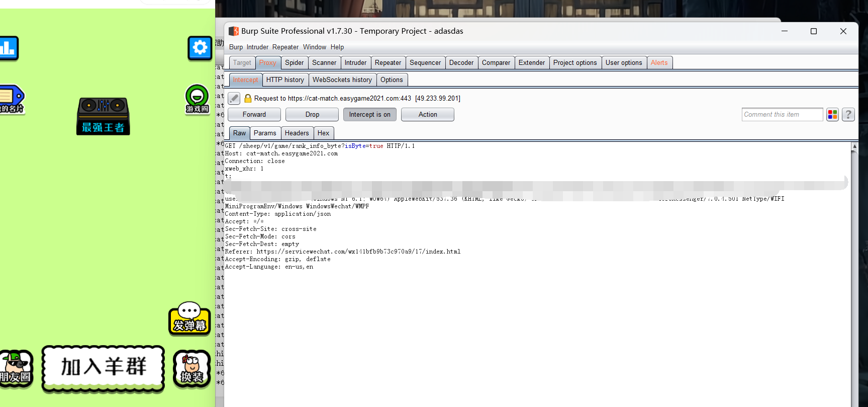Click the blue settings gear icon in game
Image resolution: width=868 pixels, height=407 pixels.
point(200,48)
